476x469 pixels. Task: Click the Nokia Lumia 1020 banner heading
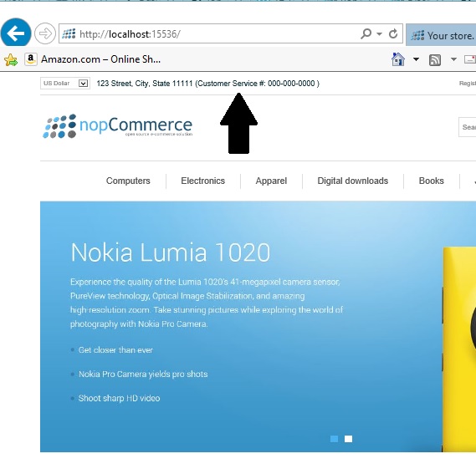click(171, 252)
